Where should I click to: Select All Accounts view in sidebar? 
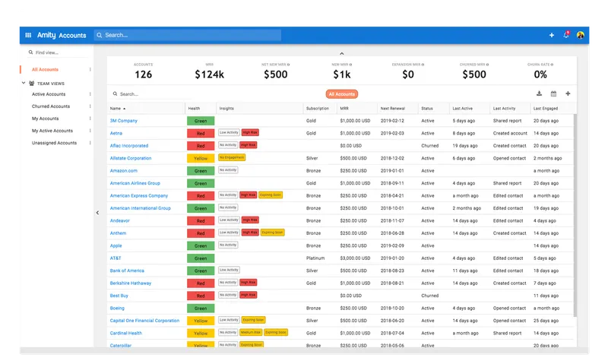coord(45,70)
